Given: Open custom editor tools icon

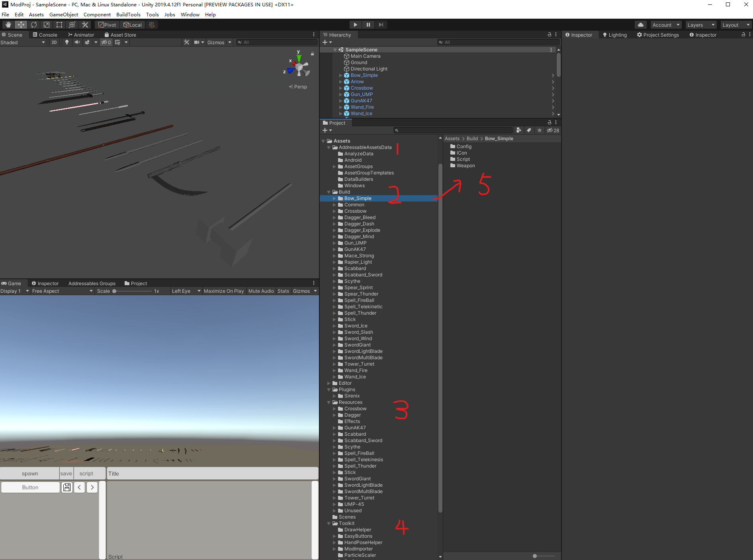Looking at the screenshot, I should point(85,25).
